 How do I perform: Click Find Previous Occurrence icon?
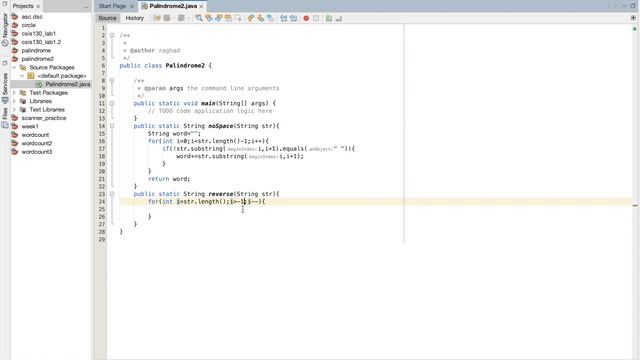[x=209, y=18]
